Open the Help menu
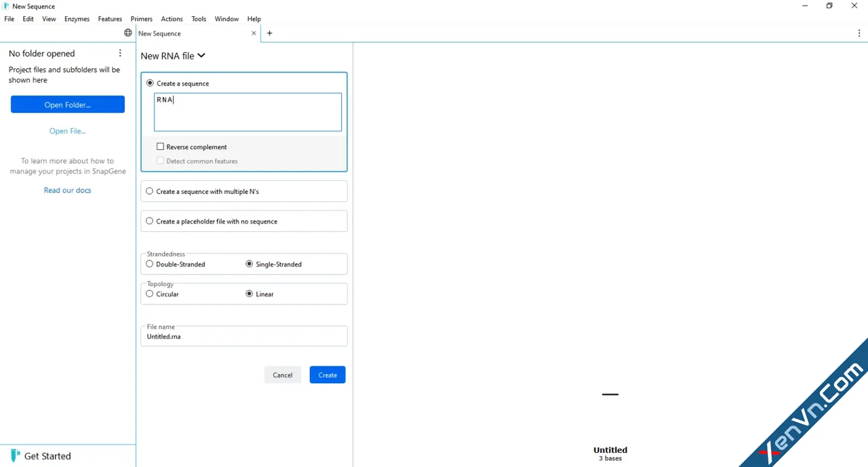The image size is (868, 467). (x=254, y=19)
